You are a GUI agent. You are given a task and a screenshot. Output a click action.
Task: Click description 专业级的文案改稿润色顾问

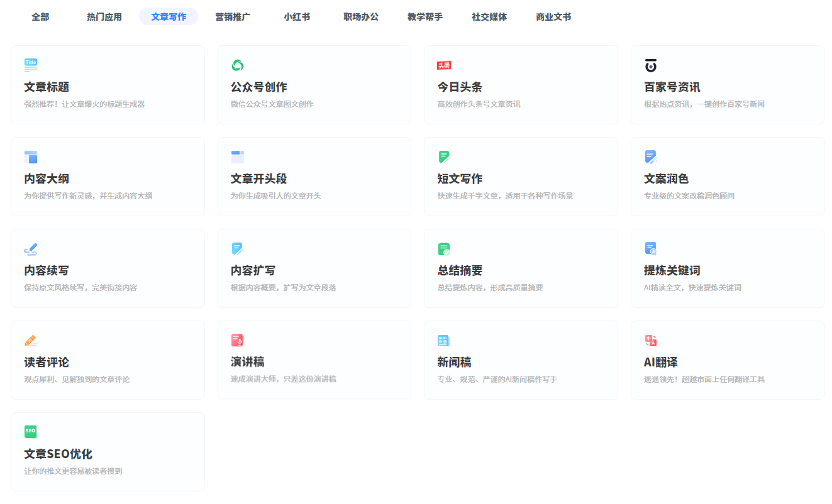tap(689, 196)
